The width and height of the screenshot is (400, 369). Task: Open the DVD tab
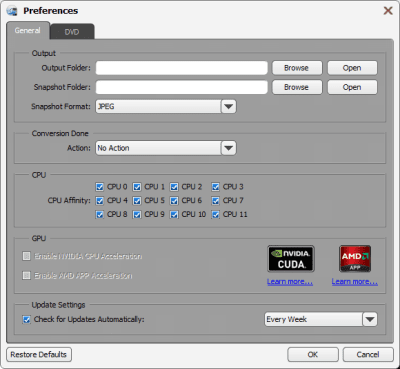pyautogui.click(x=72, y=32)
